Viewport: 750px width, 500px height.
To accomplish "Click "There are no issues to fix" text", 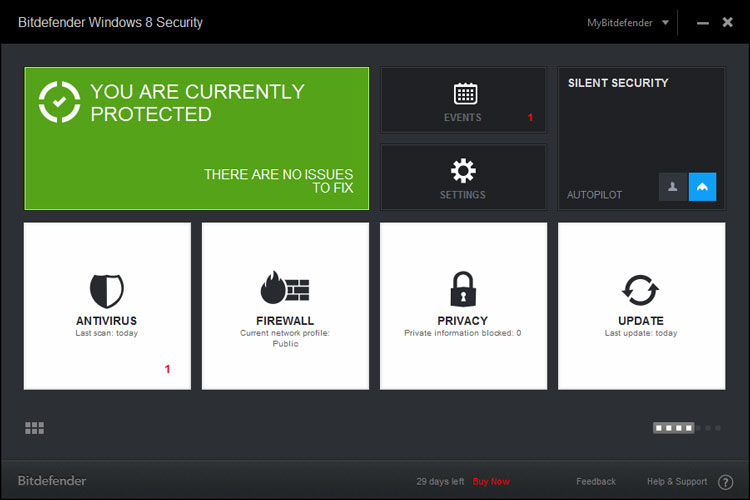I will [x=278, y=181].
